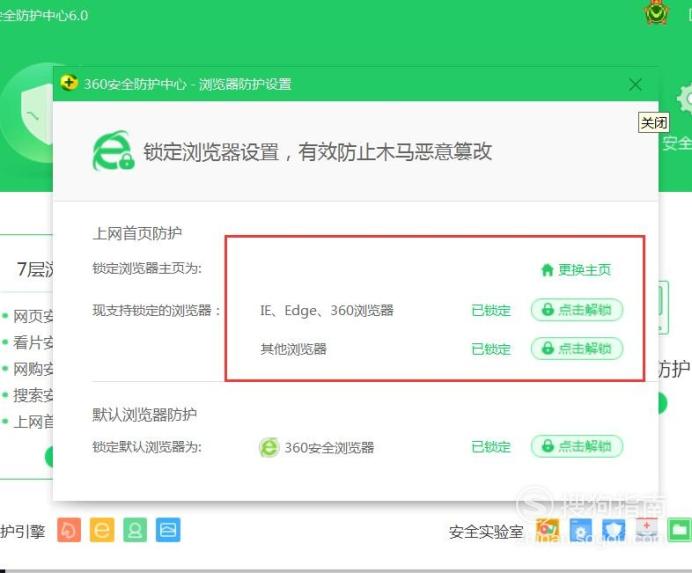Viewport: 692px width, 573px height.
Task: Unlock IE、Edge、360浏览器 with 点击解锁 button
Action: coord(577,310)
